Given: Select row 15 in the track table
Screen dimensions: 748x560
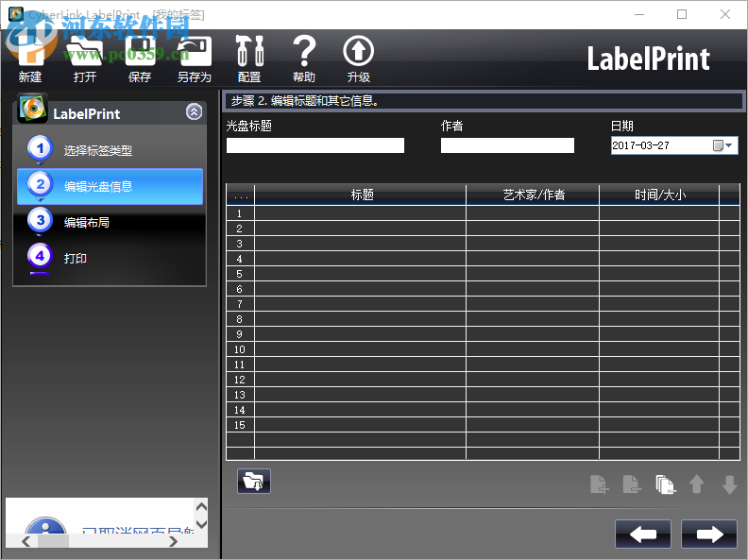Looking at the screenshot, I should [483, 425].
